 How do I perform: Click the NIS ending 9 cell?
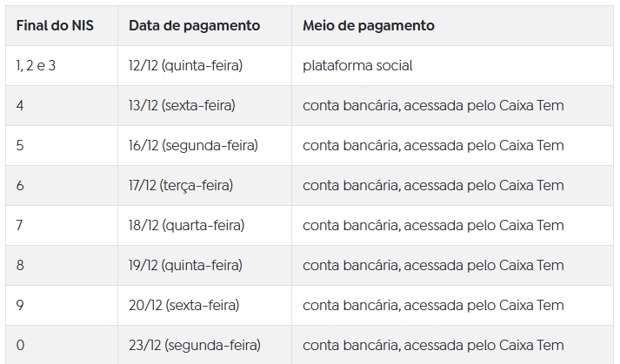pos(20,306)
